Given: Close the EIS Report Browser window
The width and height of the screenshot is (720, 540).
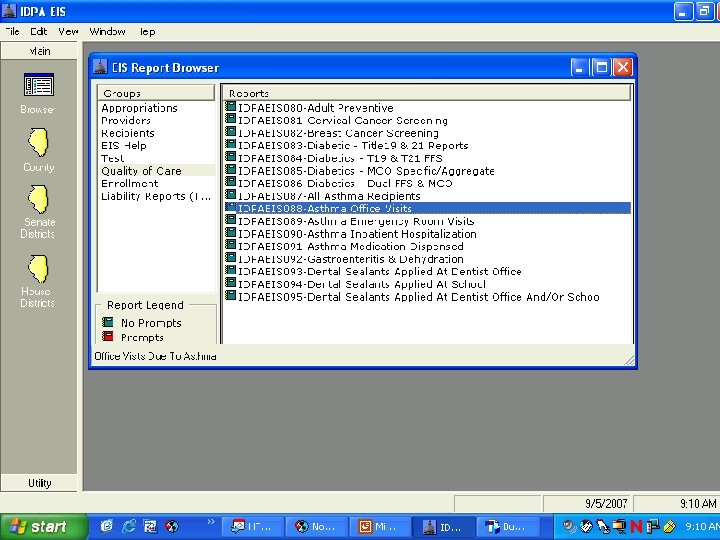Looking at the screenshot, I should (623, 68).
